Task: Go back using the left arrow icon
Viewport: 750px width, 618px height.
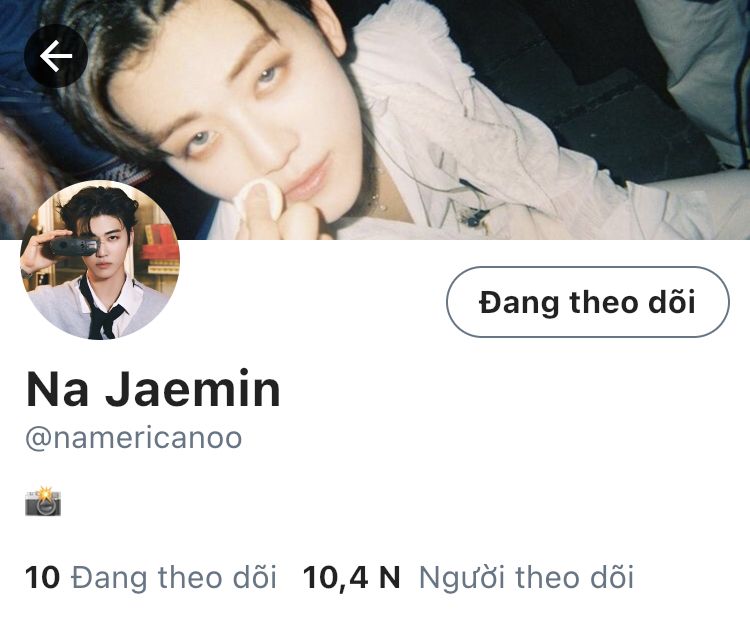Action: pos(56,56)
